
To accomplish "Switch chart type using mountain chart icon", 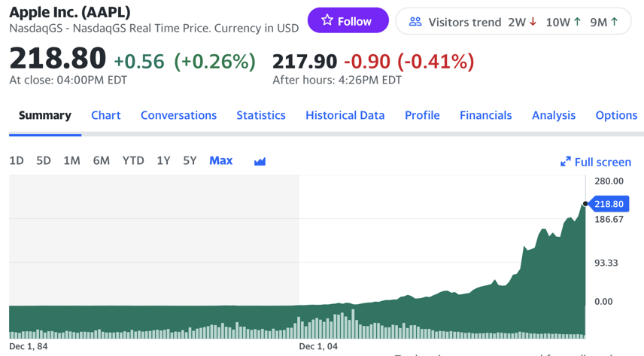I will (260, 161).
